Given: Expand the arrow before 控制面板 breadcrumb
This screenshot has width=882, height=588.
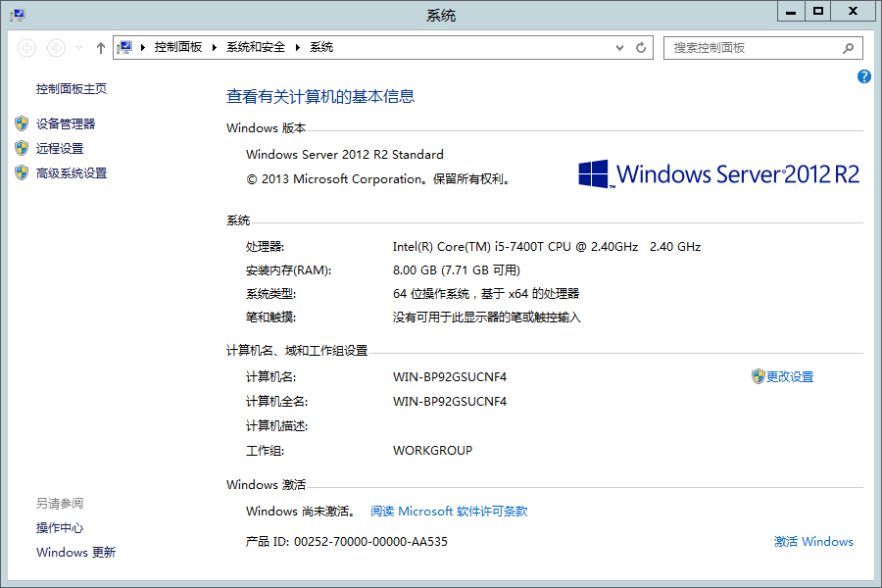Looking at the screenshot, I should (143, 47).
